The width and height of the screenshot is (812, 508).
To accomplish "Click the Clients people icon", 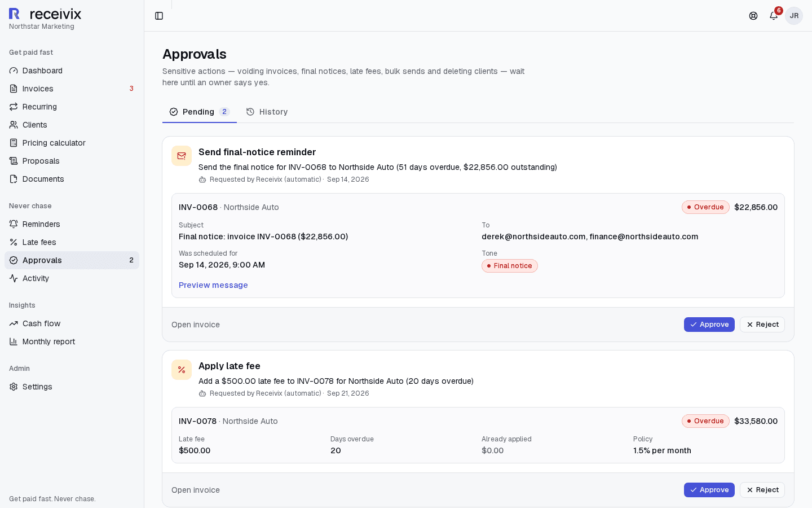I will (x=14, y=125).
